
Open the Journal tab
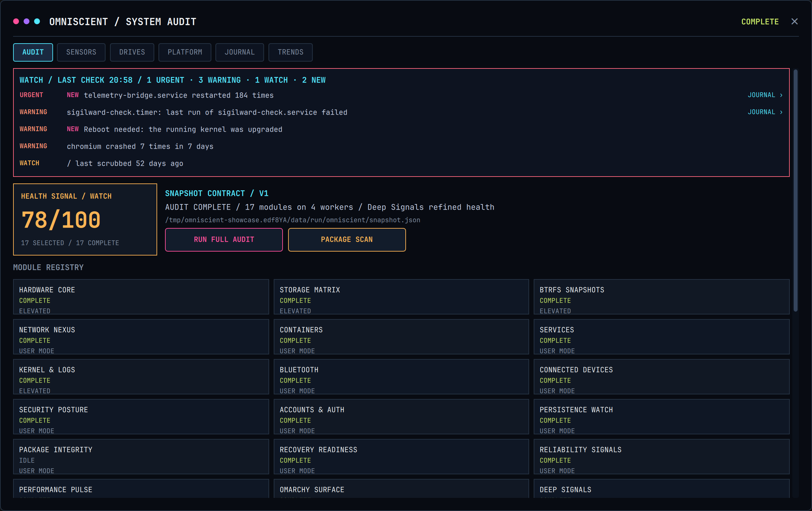(240, 52)
